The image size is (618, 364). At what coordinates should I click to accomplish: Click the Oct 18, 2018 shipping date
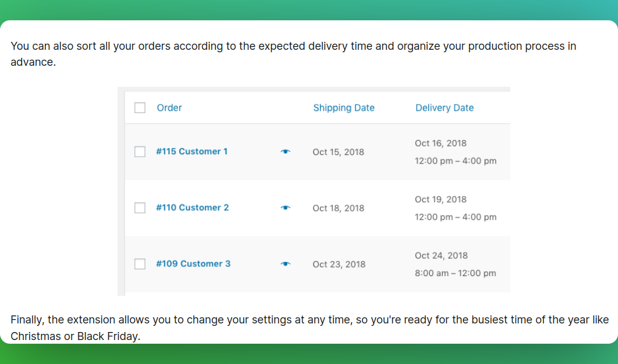point(338,208)
